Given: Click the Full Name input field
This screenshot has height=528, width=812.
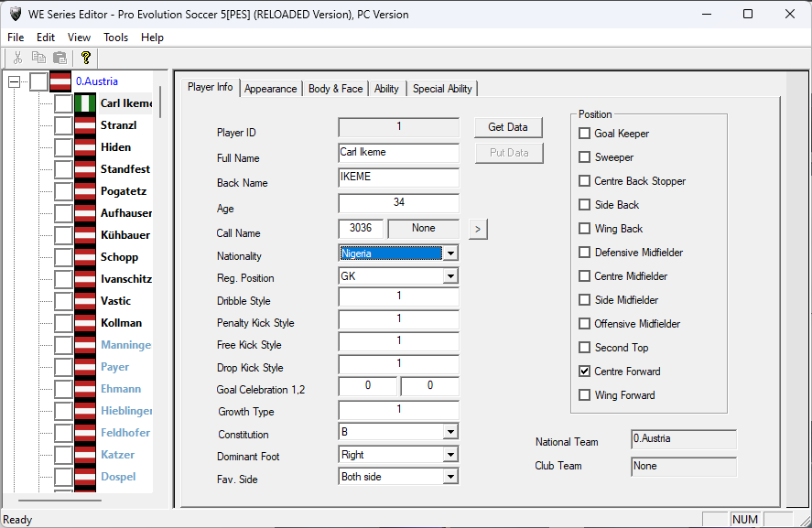Looking at the screenshot, I should [x=398, y=153].
